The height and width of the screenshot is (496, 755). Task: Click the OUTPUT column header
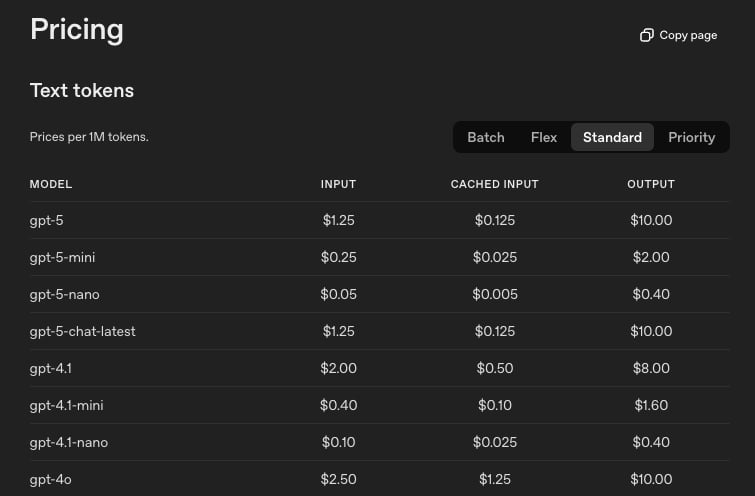pos(651,184)
